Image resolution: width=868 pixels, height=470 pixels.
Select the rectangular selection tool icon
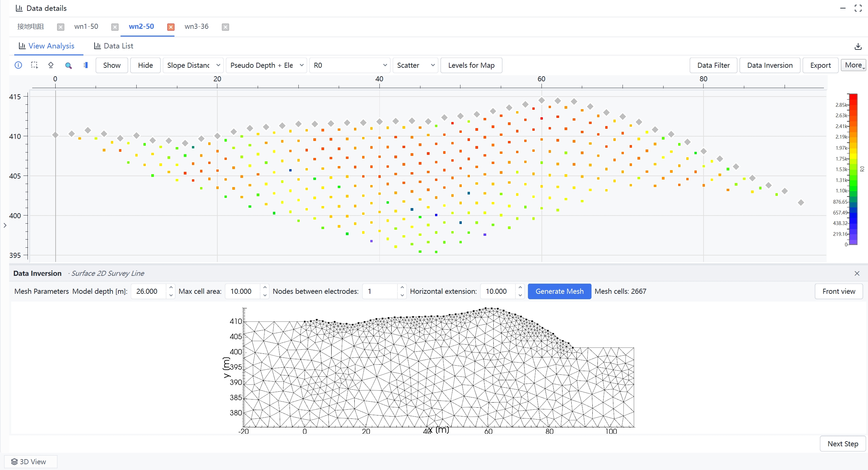coord(34,65)
